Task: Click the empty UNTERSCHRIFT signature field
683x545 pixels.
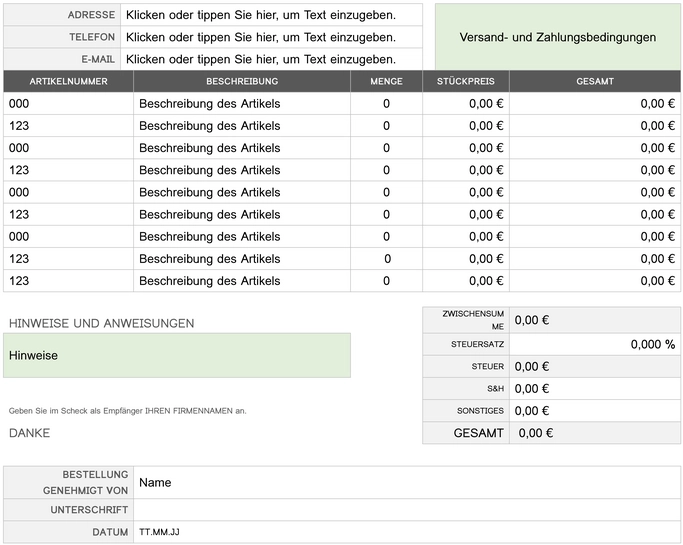Action: click(407, 510)
